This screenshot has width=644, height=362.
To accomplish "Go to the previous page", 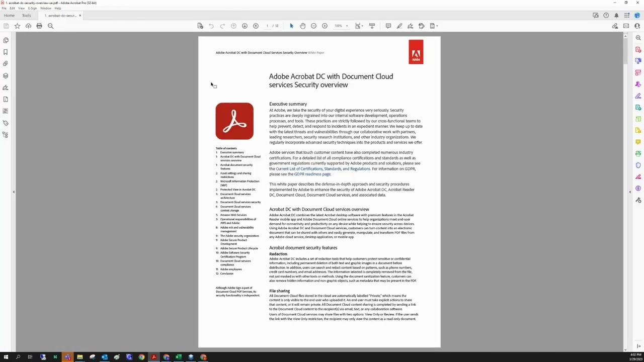I will 233,26.
